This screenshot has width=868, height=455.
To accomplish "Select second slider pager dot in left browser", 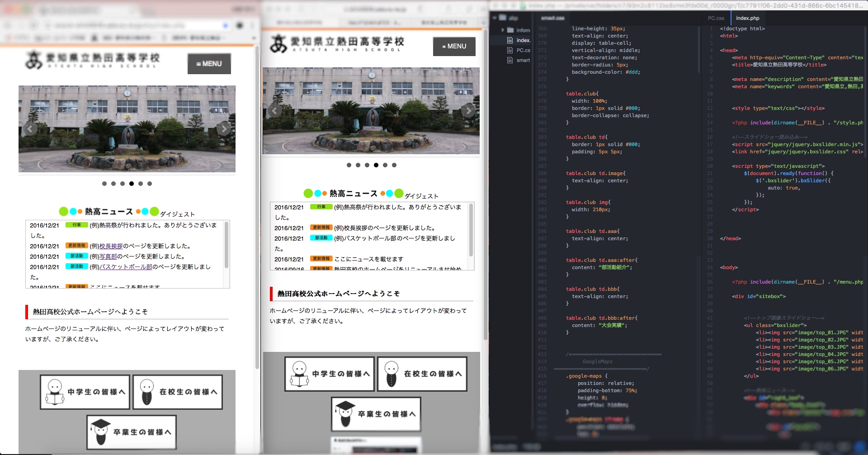I will tap(113, 184).
